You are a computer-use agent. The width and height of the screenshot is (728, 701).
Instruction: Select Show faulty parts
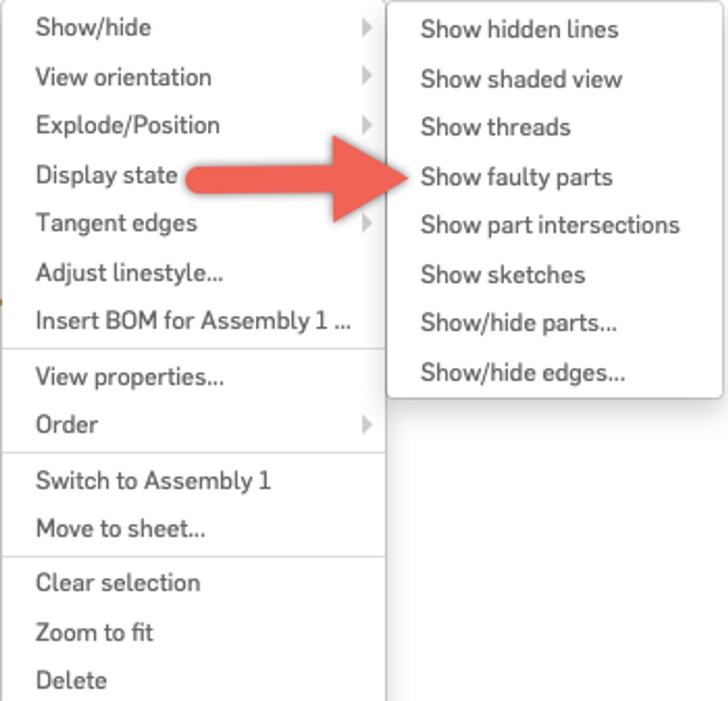516,177
